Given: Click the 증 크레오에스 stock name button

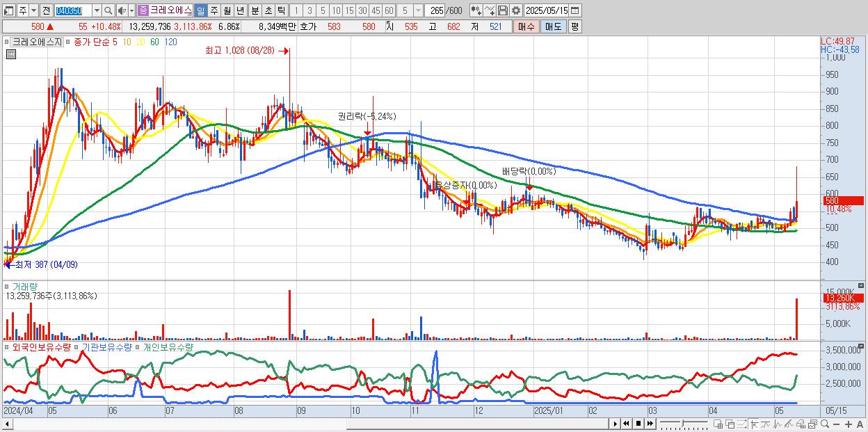Looking at the screenshot, I should tap(164, 10).
